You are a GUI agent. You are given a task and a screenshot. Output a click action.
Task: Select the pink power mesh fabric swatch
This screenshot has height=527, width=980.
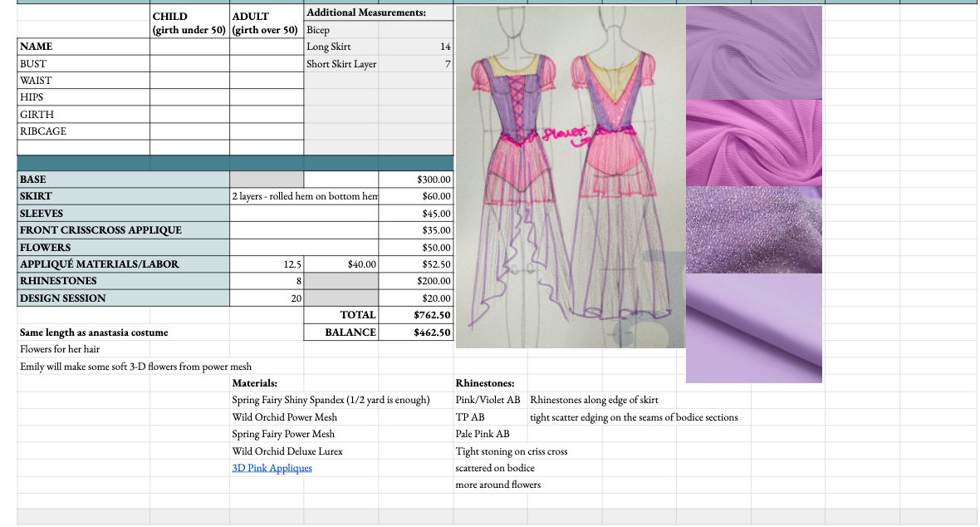point(753,143)
